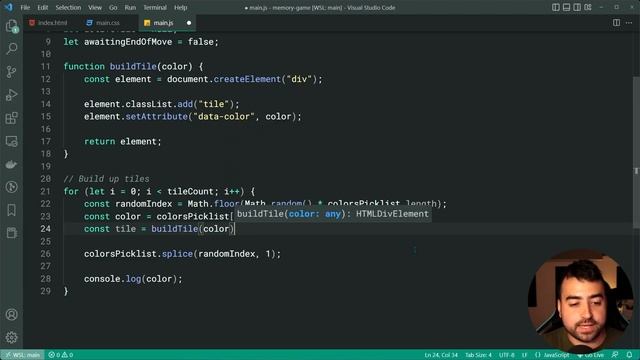640x360 pixels.
Task: Open the Accounts menu icon
Action: tap(11, 314)
